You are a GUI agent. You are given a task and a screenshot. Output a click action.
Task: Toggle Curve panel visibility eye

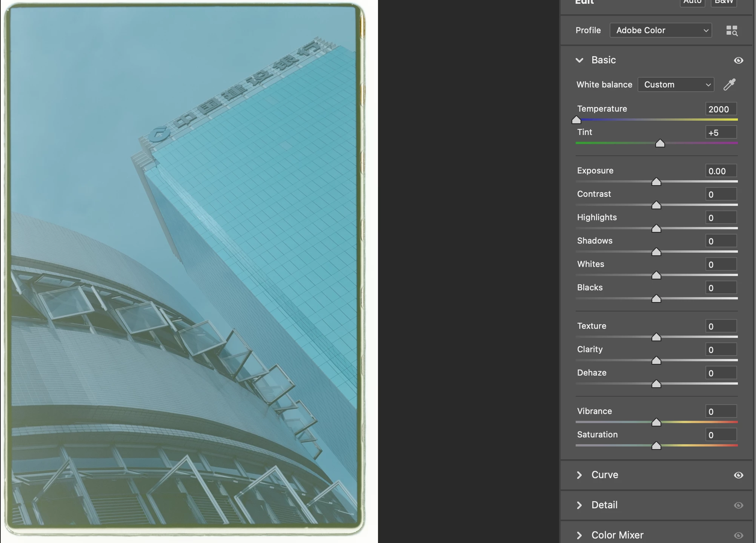[x=738, y=475]
